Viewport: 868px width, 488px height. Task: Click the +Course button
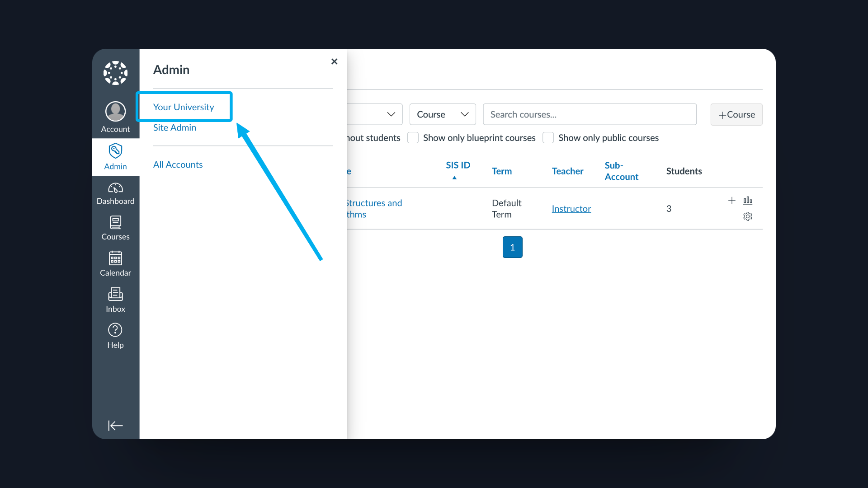tap(736, 114)
